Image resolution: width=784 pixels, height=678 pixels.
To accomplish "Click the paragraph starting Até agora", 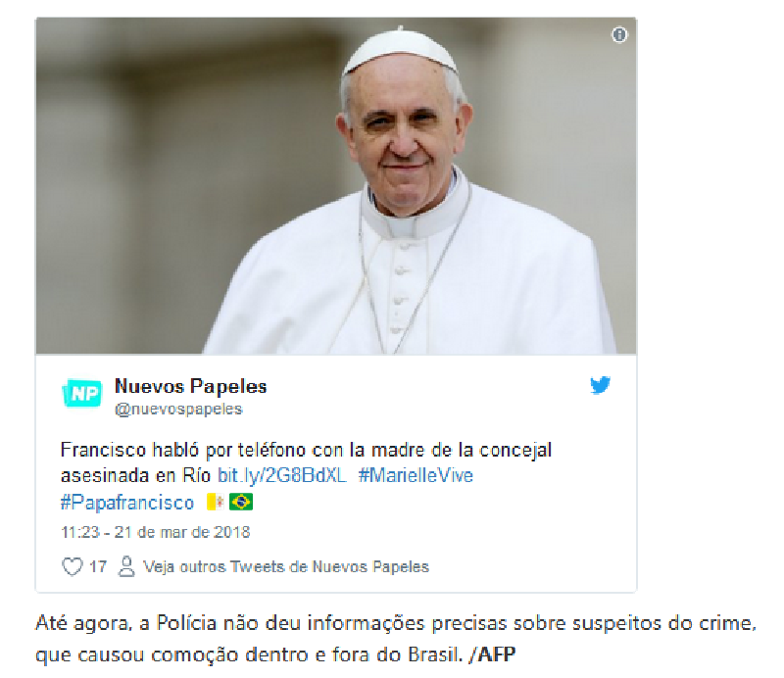I will coord(396,639).
